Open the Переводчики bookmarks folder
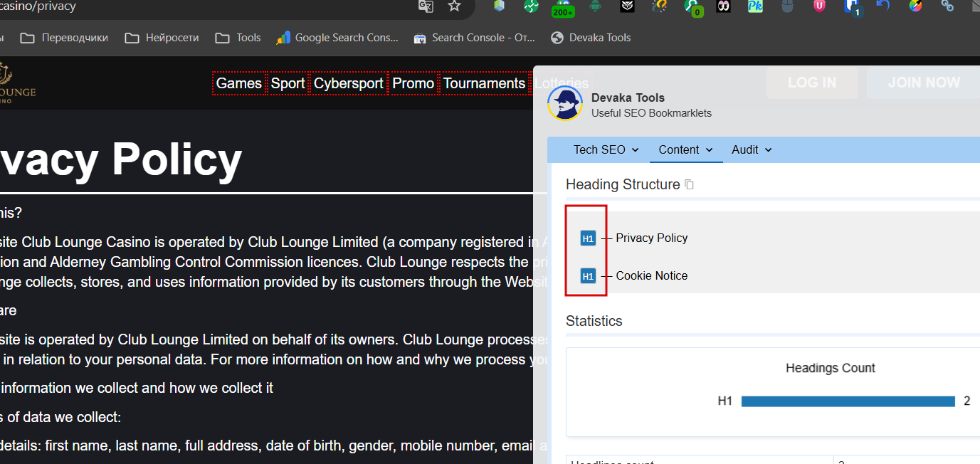 click(x=64, y=38)
